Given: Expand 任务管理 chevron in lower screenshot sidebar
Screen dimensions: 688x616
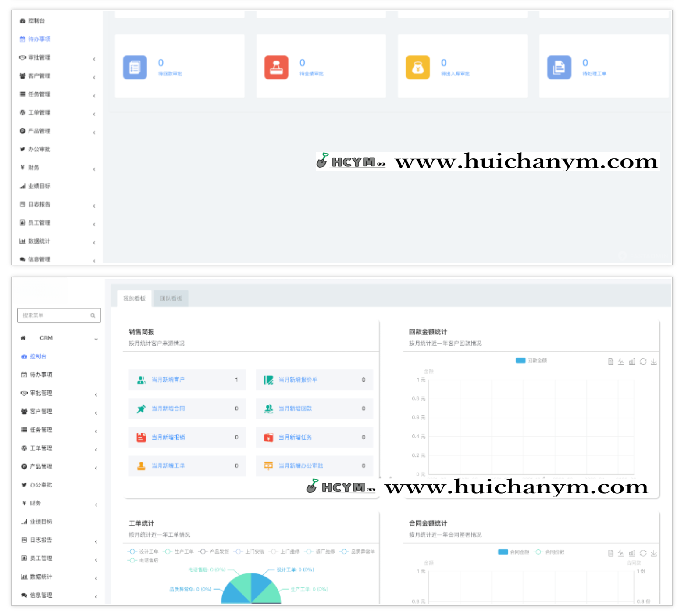Looking at the screenshot, I should (x=96, y=431).
